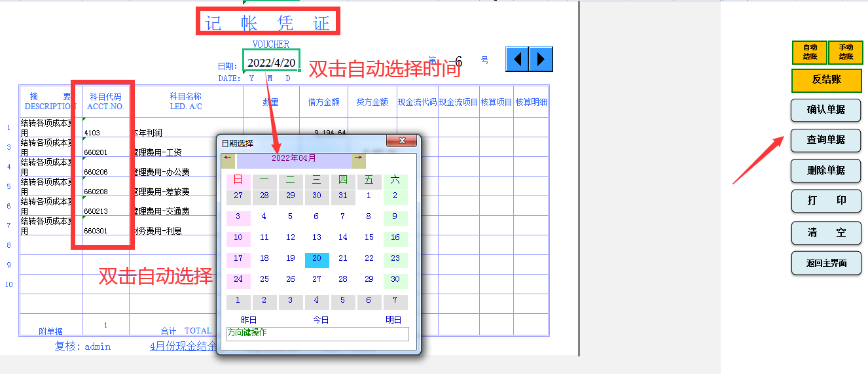Screen dimensions: 868x374
Task: Click the 核算项目 column header
Action: [x=496, y=102]
